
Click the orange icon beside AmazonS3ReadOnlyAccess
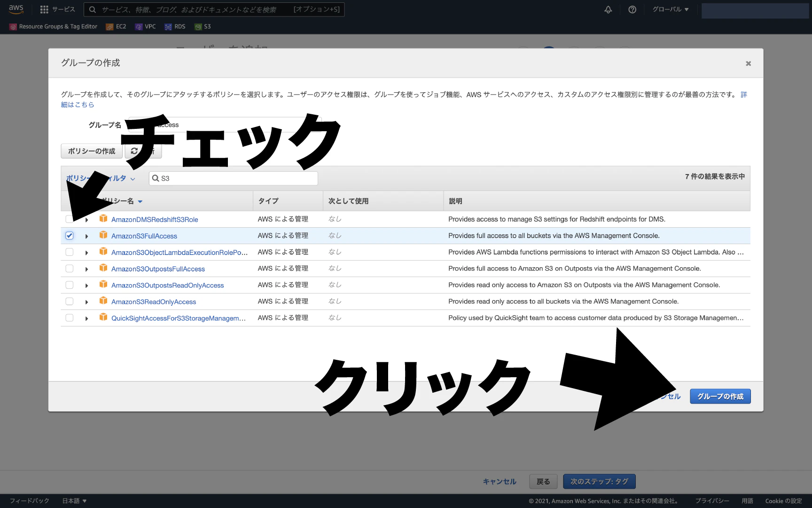(103, 301)
